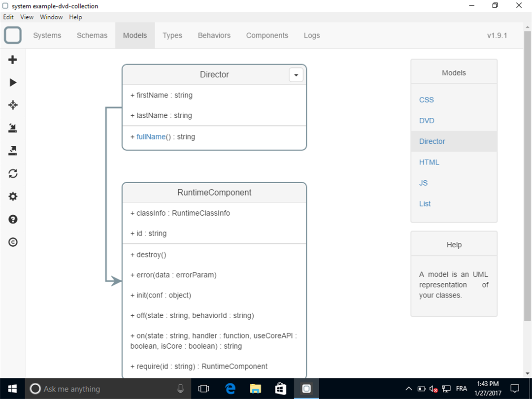Click the System Designer logo icon
This screenshot has height=399, width=532.
[13, 35]
